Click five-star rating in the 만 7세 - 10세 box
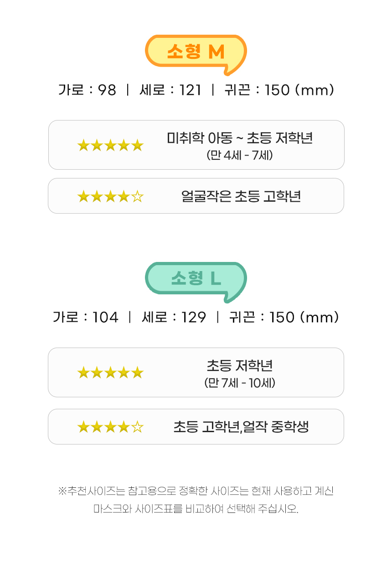392x575 pixels. (110, 373)
